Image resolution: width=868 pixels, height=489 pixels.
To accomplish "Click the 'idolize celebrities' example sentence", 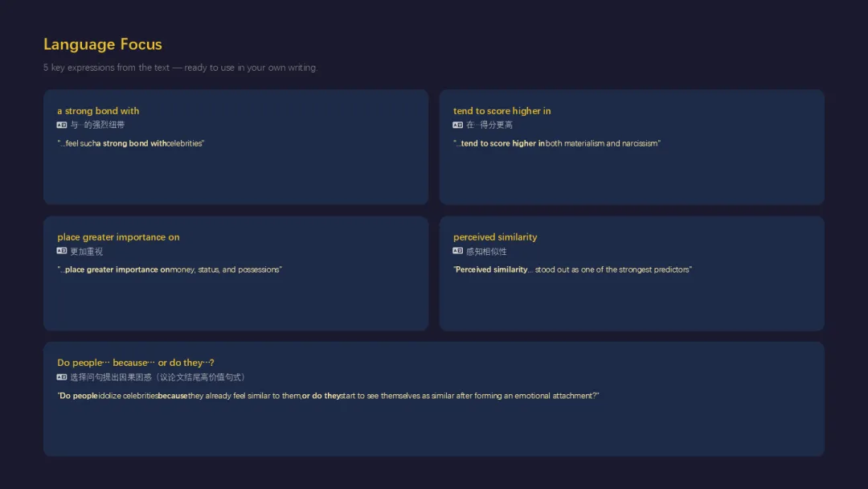I will point(328,396).
